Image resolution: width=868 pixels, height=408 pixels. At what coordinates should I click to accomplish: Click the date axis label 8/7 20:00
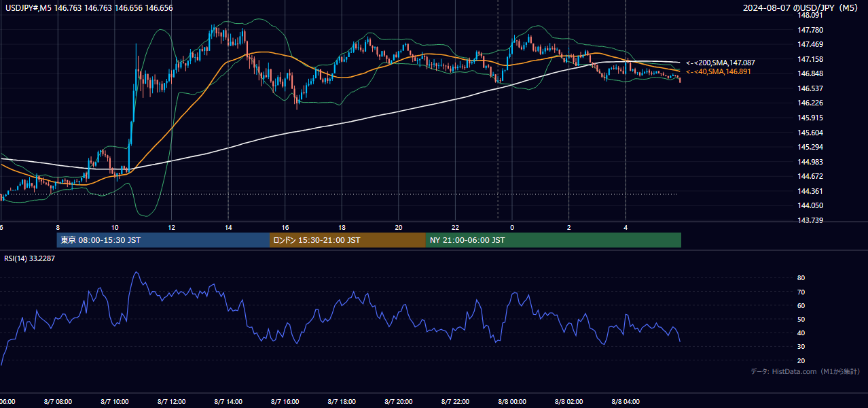coord(399,402)
